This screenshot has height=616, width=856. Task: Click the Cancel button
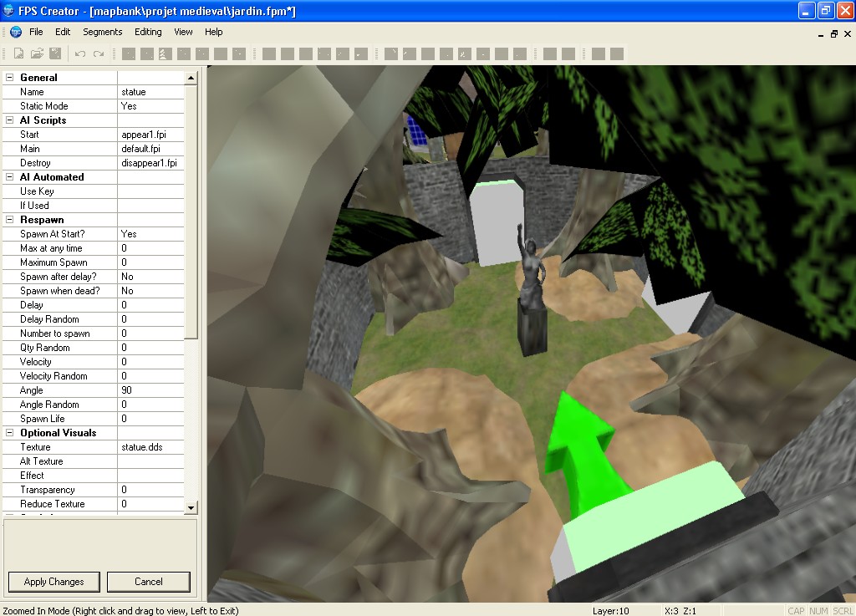click(x=149, y=582)
